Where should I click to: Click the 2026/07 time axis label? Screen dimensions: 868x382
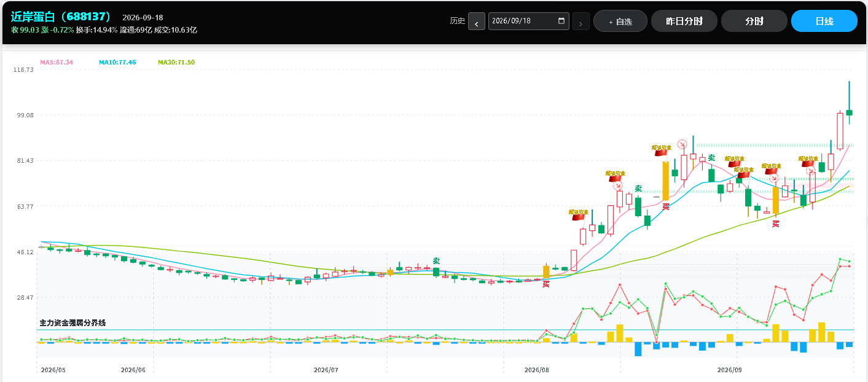[x=326, y=370]
